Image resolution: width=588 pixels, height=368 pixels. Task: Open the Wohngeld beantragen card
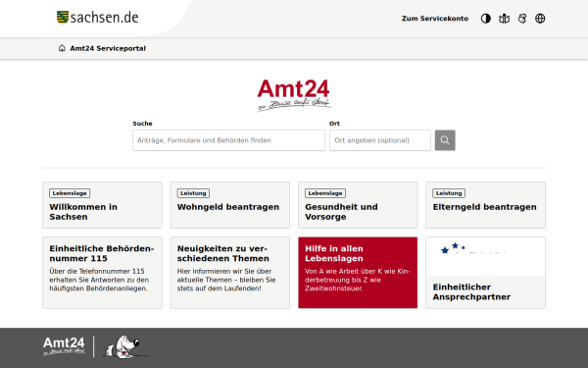pyautogui.click(x=230, y=205)
